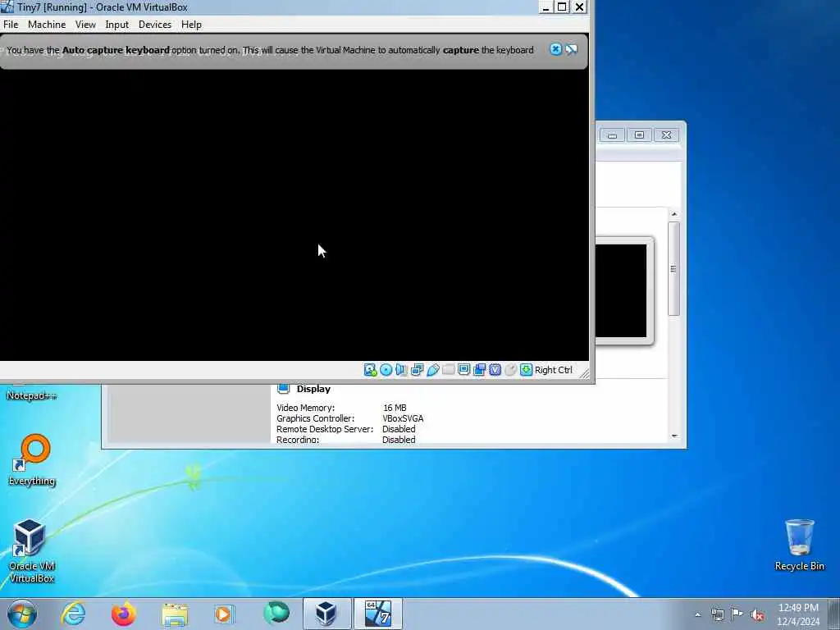
Task: Click the Recording Disabled value
Action: click(399, 440)
